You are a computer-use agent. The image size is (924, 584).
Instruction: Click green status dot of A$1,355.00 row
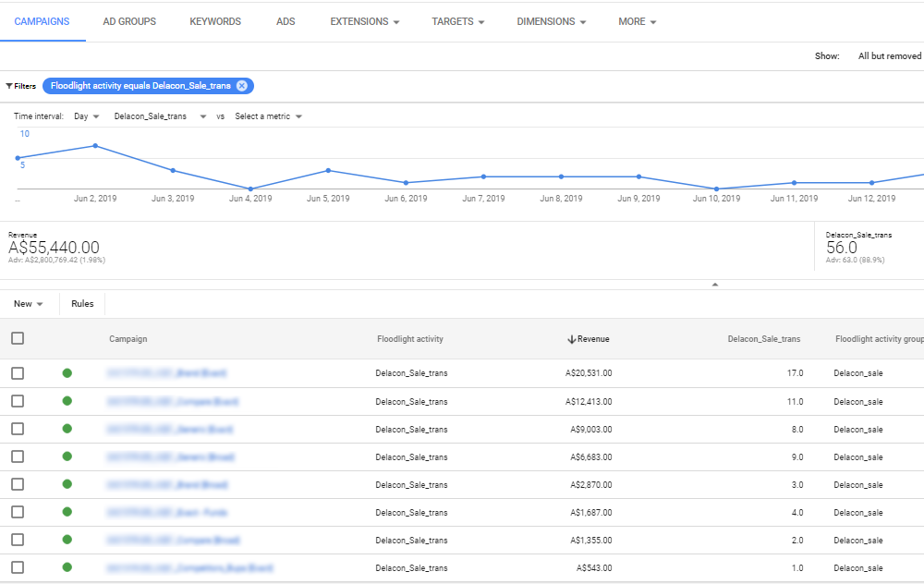[x=67, y=540]
